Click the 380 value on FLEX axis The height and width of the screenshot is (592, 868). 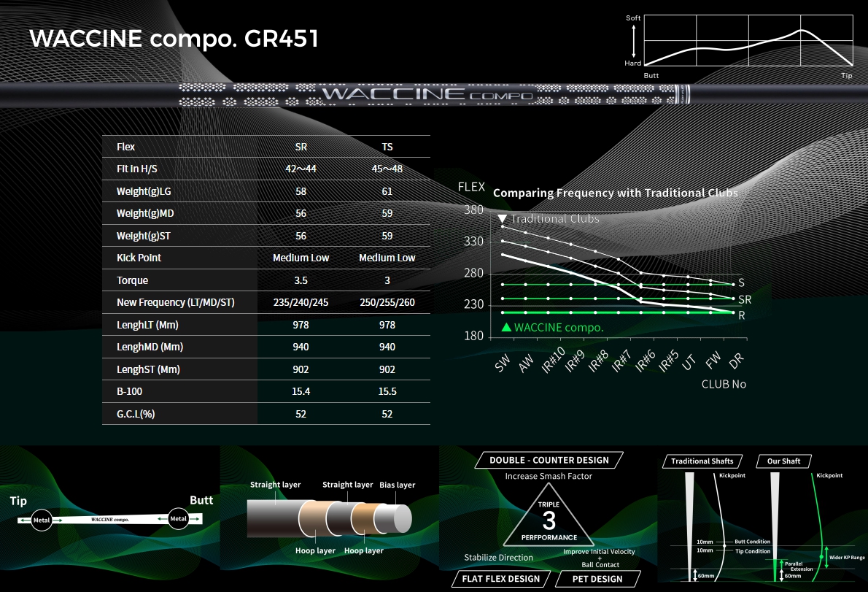point(473,210)
